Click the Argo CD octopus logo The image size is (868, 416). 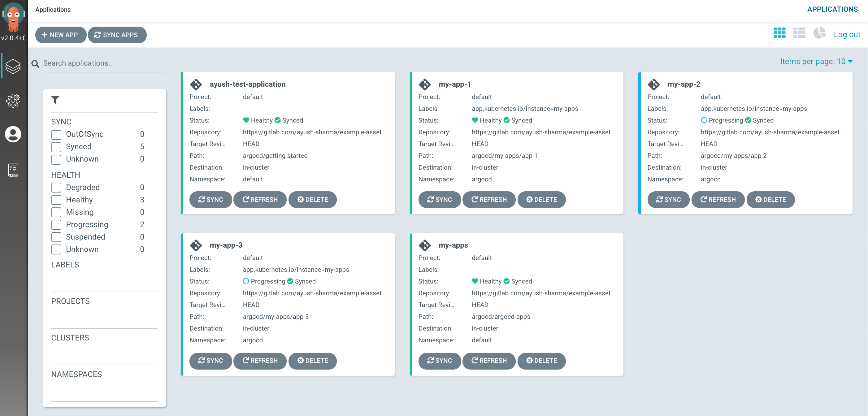pyautogui.click(x=14, y=16)
